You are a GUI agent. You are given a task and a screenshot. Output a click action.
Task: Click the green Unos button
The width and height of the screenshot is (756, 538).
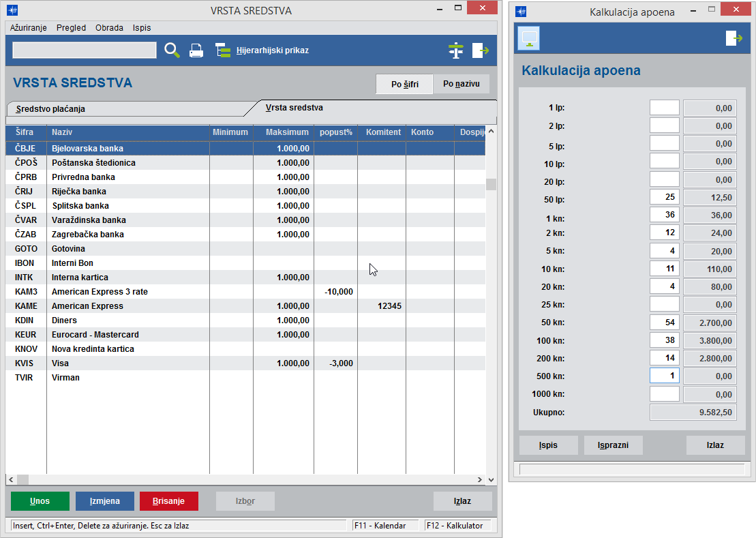click(x=40, y=501)
